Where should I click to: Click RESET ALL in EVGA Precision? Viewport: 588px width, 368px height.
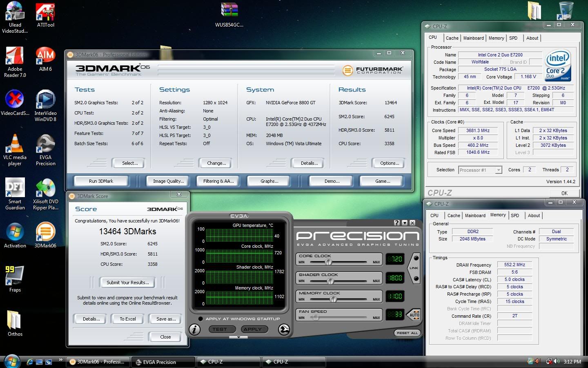pos(407,333)
